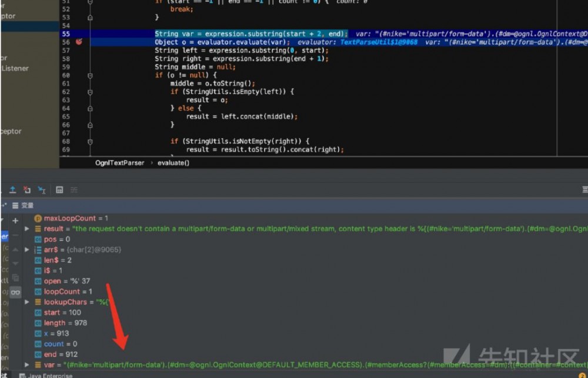Image resolution: width=588 pixels, height=378 pixels.
Task: Expand the result variable node
Action: [x=26, y=229]
